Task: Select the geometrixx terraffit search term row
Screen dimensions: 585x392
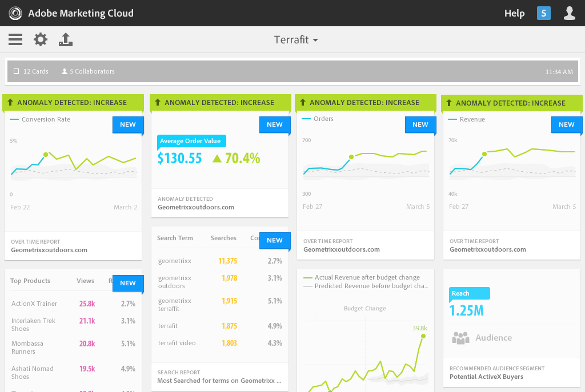Action: (220, 305)
